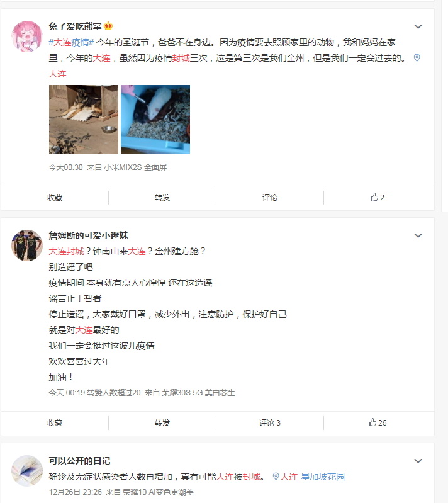Click 收藏 under the first post
Screen dimensions: 448x503
tap(55, 197)
